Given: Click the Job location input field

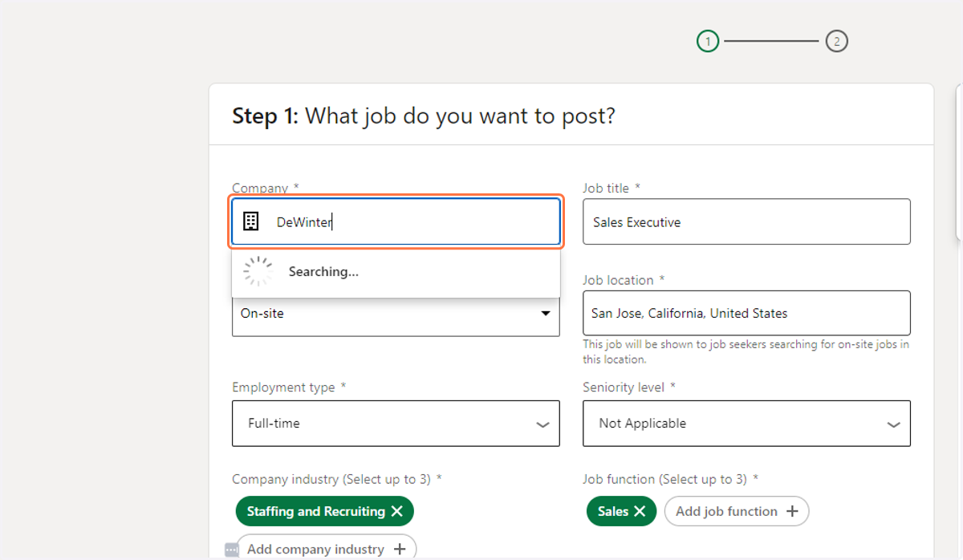Looking at the screenshot, I should coord(746,313).
